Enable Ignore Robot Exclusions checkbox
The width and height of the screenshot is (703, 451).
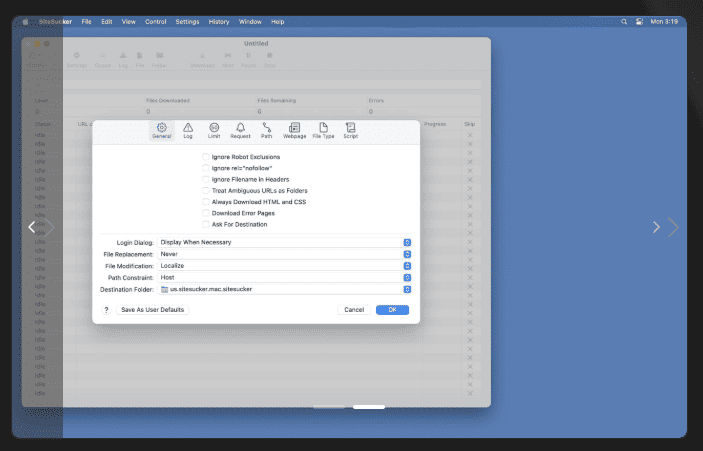pos(205,157)
